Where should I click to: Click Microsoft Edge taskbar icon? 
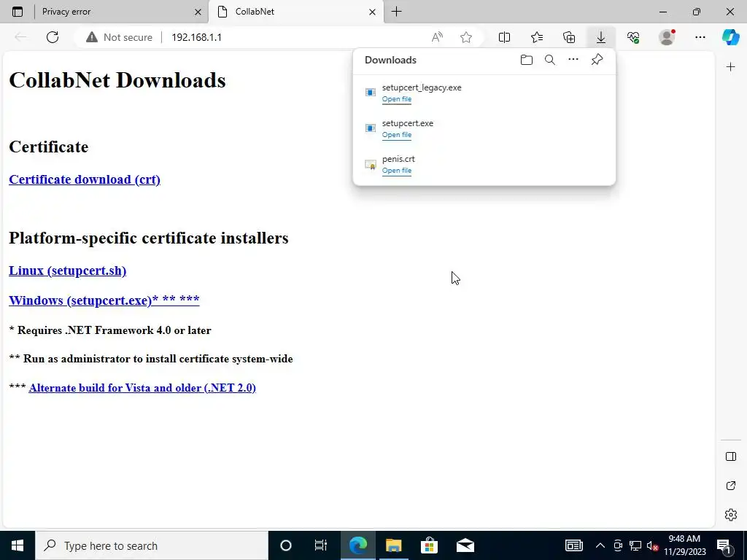[x=357, y=545]
